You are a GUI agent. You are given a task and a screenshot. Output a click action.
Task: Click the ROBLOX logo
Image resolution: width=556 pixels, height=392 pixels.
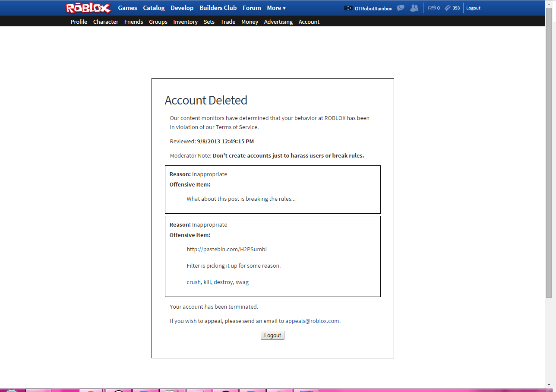(88, 8)
